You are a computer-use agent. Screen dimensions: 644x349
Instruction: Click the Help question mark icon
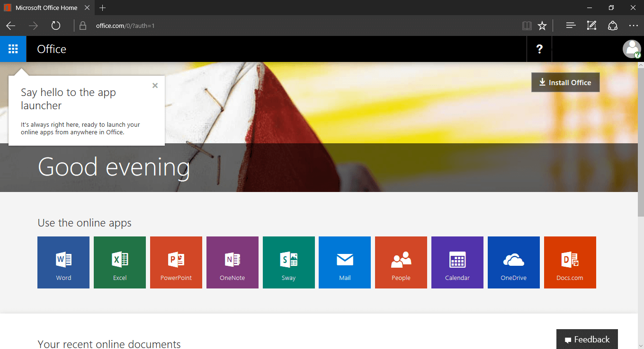539,49
